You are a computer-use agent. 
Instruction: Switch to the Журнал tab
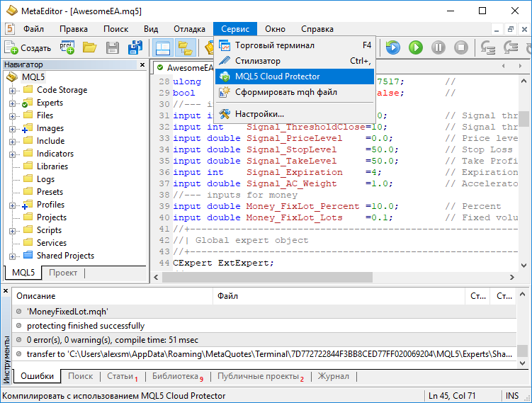[x=332, y=376]
